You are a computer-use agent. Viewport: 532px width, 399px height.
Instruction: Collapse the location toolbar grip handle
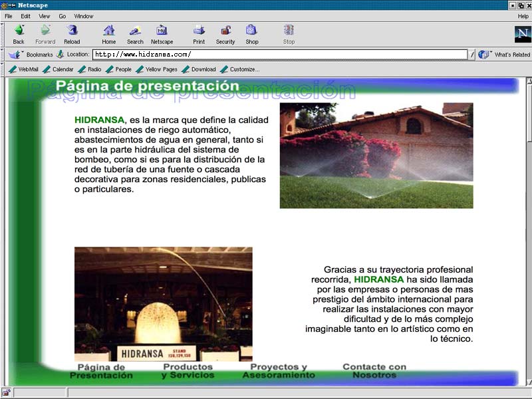tap(3, 55)
